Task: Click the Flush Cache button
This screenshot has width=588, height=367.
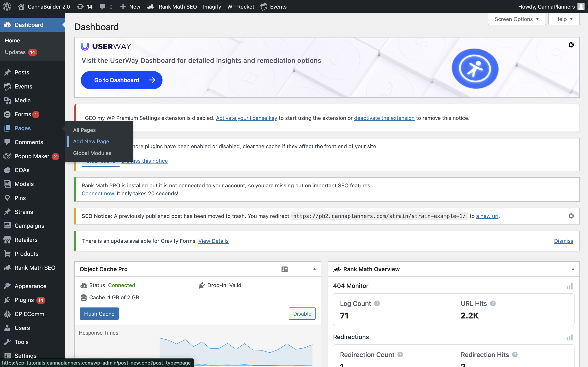Action: [x=99, y=314]
